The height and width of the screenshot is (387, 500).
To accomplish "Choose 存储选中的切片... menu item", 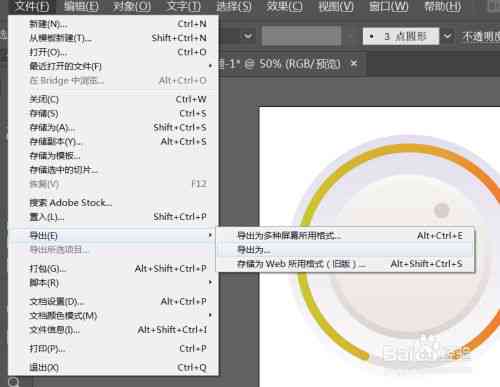I will click(113, 170).
